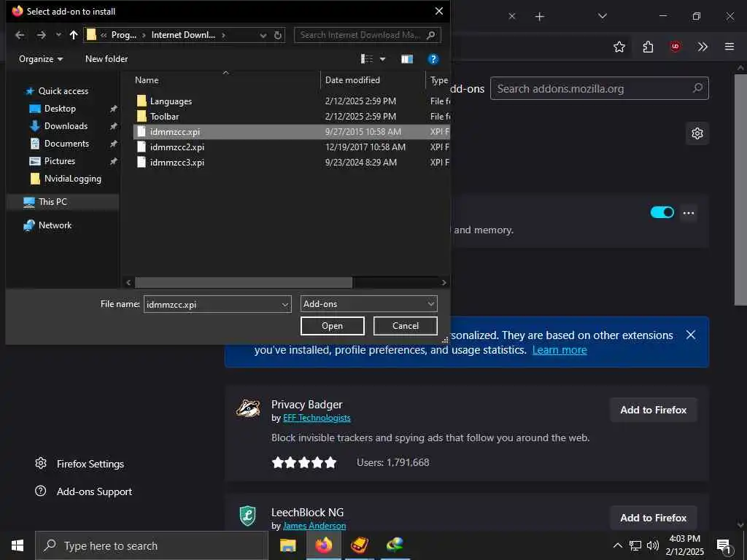The width and height of the screenshot is (747, 560).
Task: Show the preview pane
Action: tap(407, 59)
